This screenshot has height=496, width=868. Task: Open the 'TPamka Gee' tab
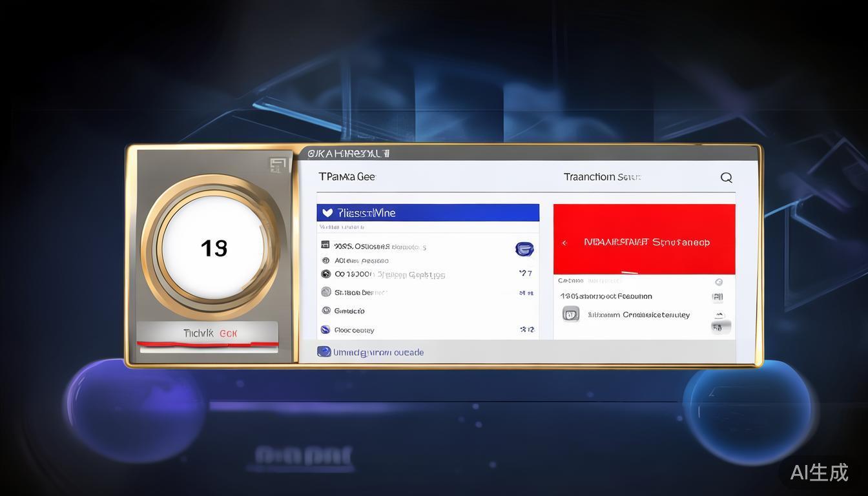tap(347, 176)
